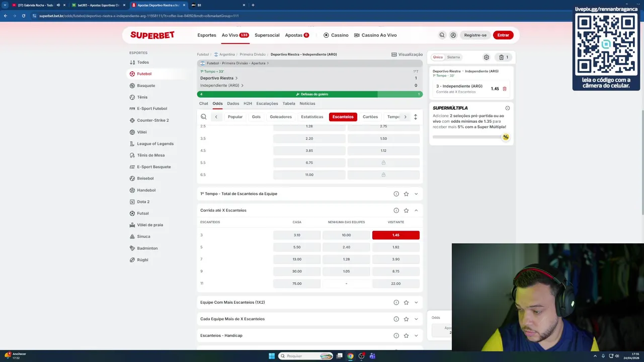
Task: Open the Cassino Ao Vivo link
Action: click(375, 35)
